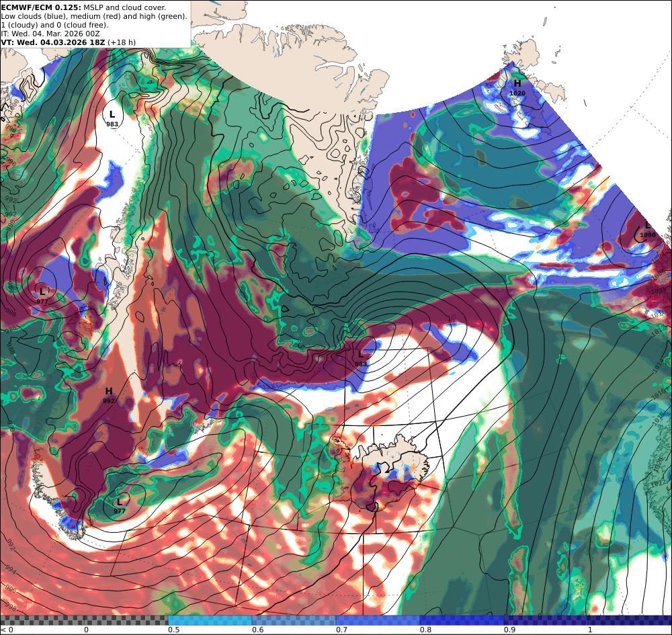This screenshot has width=672, height=635.
Task: Click the '0.5' colorbar label
Action: tap(173, 630)
